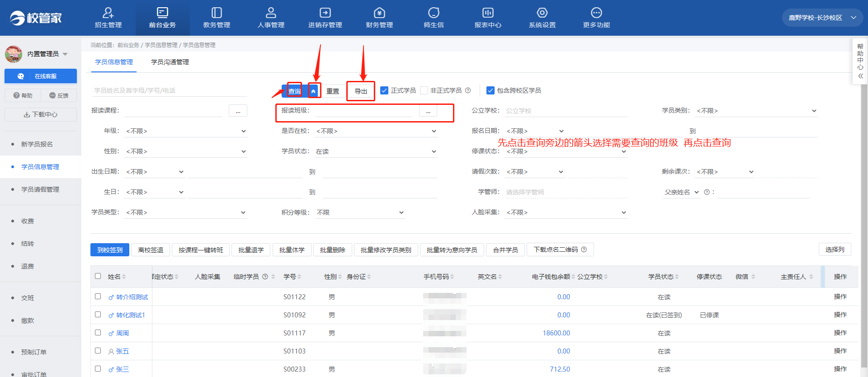Open 学员请假管理 in sidebar

(40, 189)
